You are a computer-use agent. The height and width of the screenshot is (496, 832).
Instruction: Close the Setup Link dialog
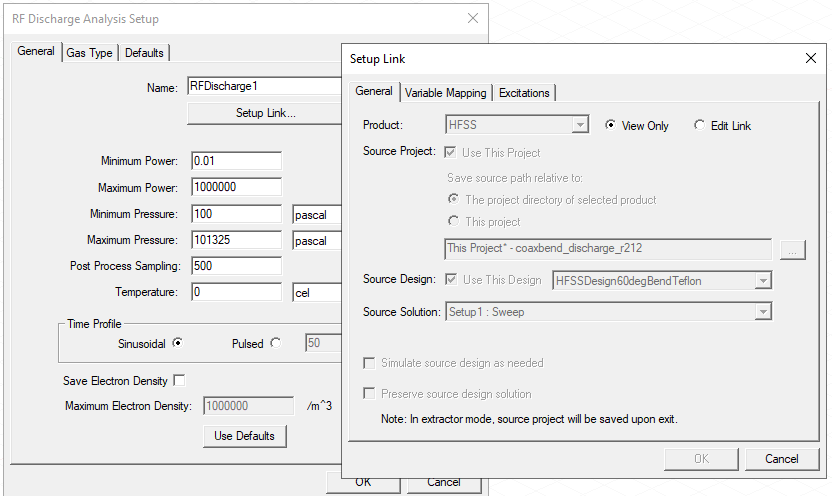(x=811, y=58)
